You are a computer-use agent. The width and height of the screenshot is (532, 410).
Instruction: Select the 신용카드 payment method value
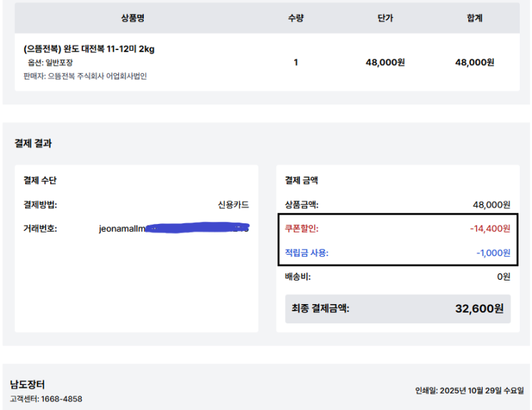(x=233, y=205)
